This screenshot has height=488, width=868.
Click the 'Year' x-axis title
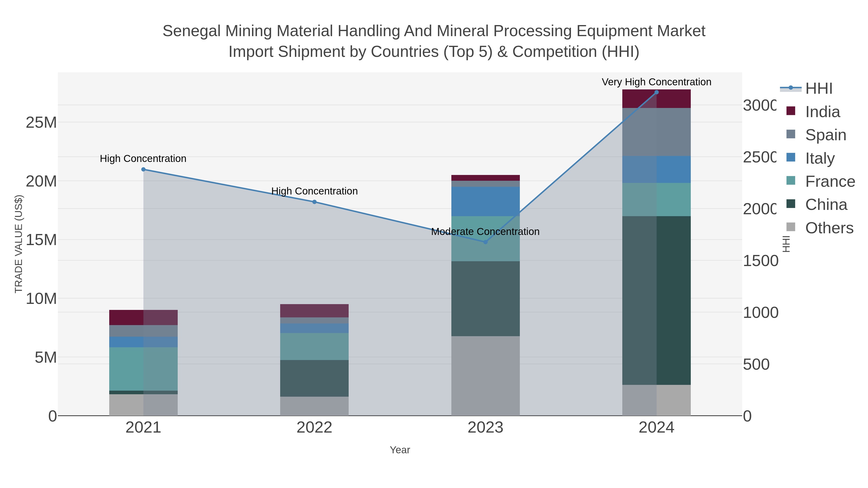(x=400, y=450)
